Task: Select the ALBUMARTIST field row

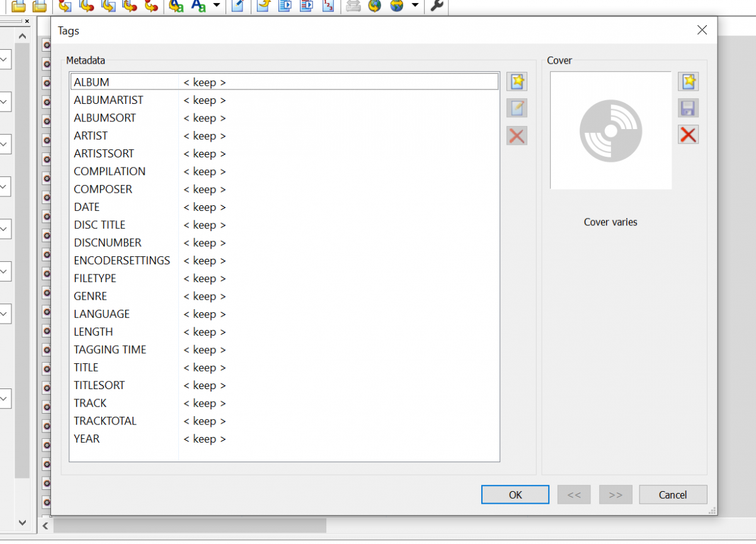Action: (284, 100)
